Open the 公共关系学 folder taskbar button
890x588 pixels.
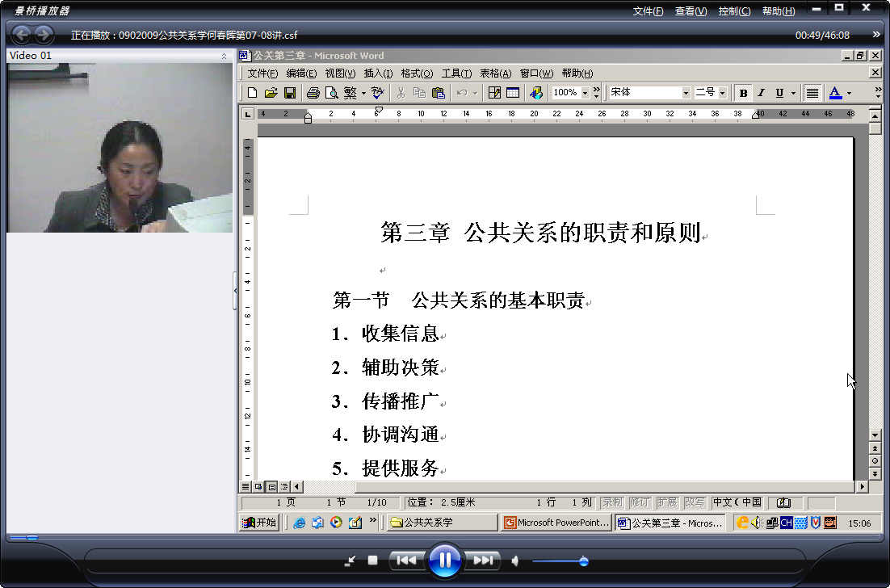442,522
